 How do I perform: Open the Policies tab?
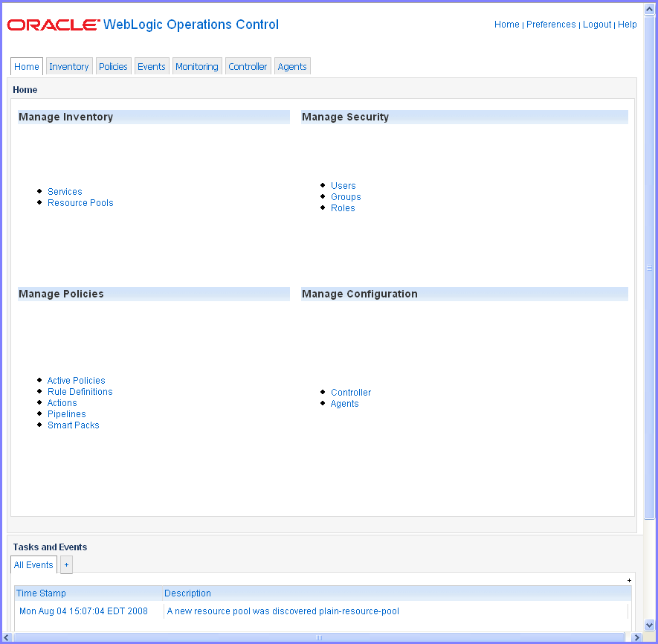pos(113,66)
